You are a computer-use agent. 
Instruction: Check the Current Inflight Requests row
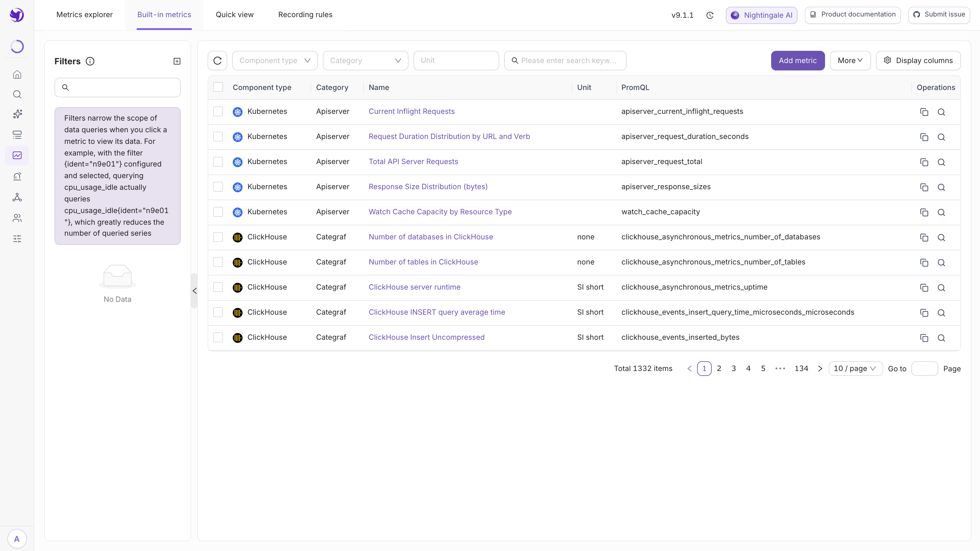tap(218, 111)
